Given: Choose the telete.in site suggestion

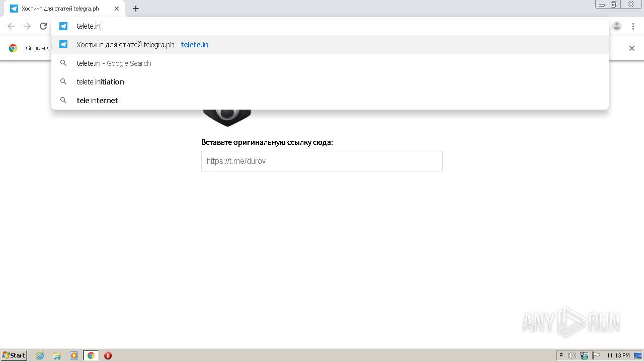Looking at the screenshot, I should pyautogui.click(x=330, y=45).
